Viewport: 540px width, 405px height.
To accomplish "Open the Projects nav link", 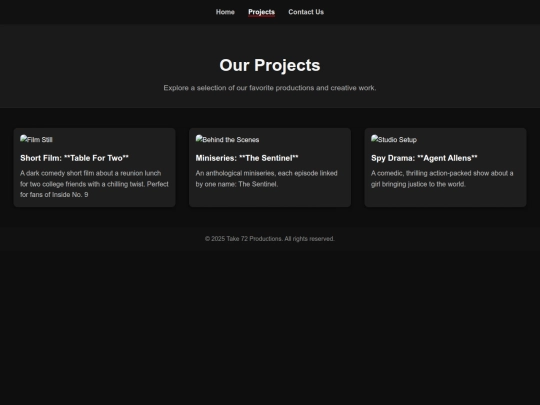I will (261, 12).
